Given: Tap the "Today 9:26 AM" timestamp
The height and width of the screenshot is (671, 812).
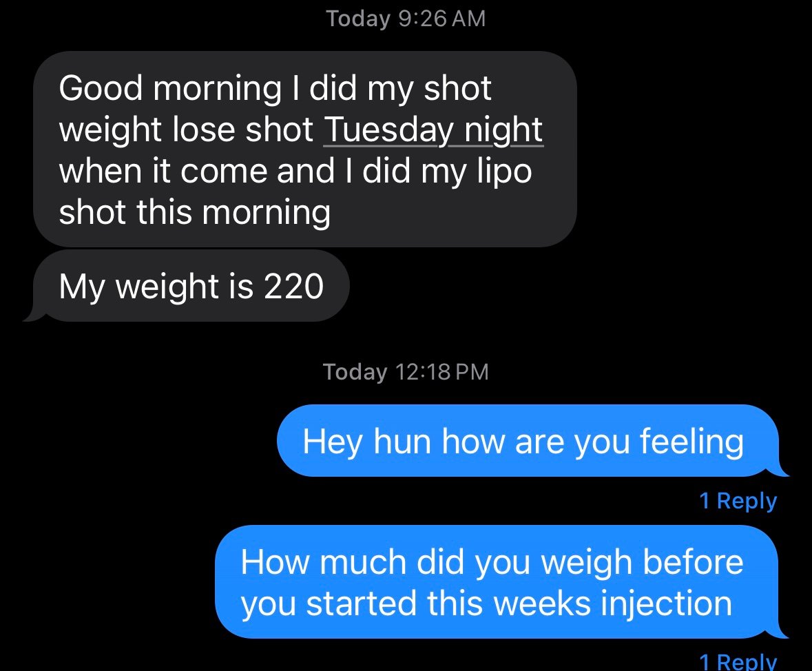Looking at the screenshot, I should [406, 19].
